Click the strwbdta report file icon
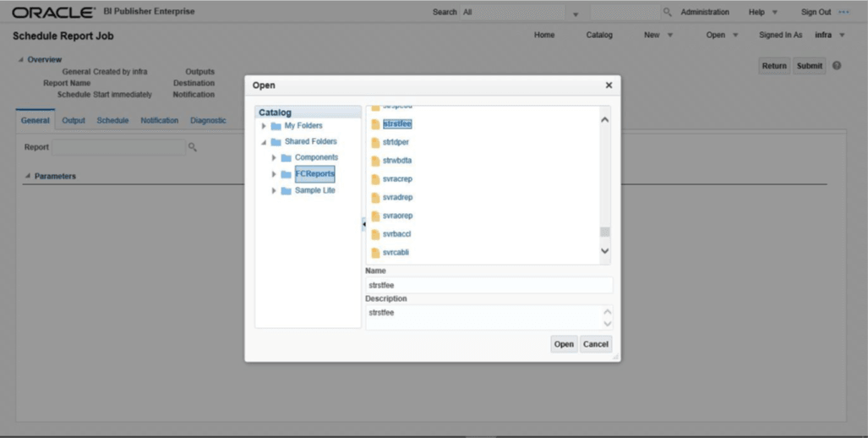Screen dimensions: 868x438 coord(375,161)
